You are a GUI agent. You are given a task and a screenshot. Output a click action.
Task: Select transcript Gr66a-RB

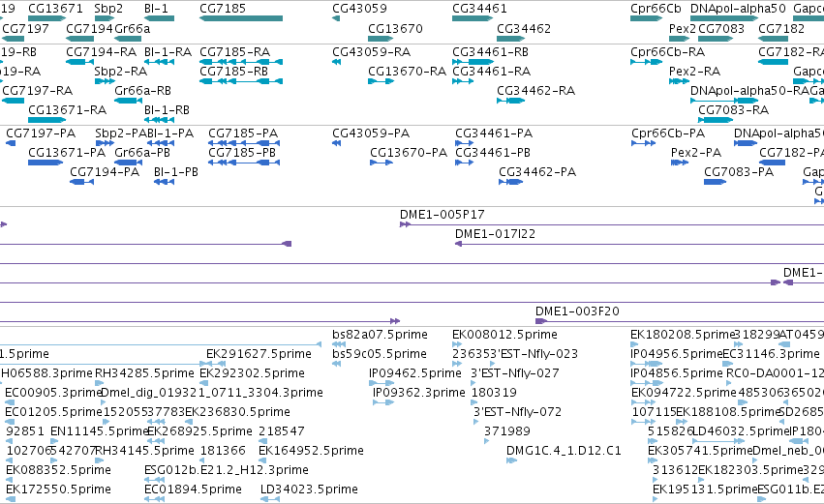[128, 101]
